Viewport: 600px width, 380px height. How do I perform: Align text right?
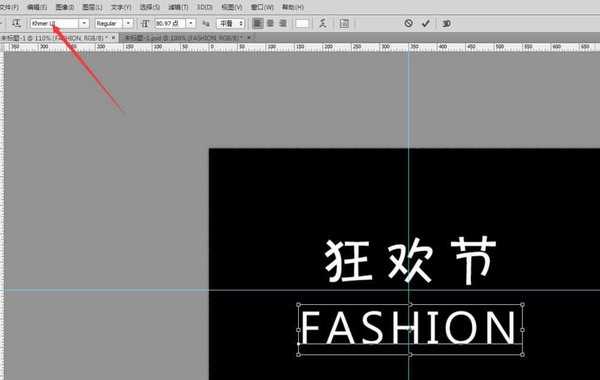point(283,24)
